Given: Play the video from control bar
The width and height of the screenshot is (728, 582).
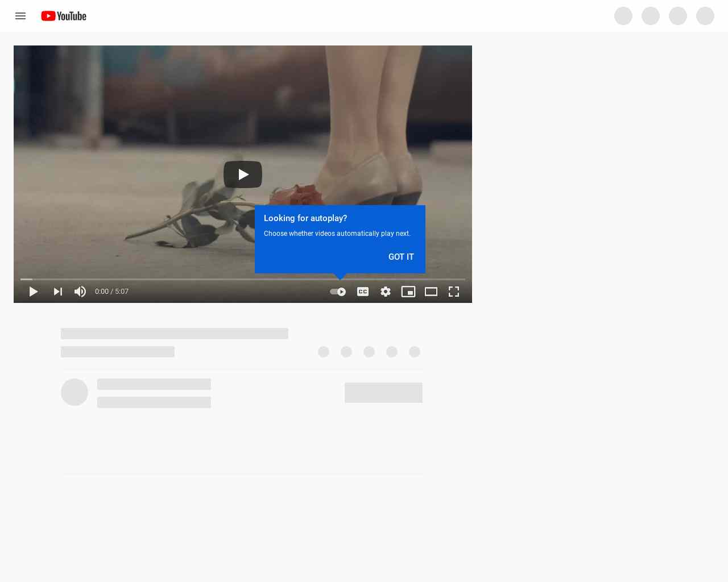Looking at the screenshot, I should (34, 292).
